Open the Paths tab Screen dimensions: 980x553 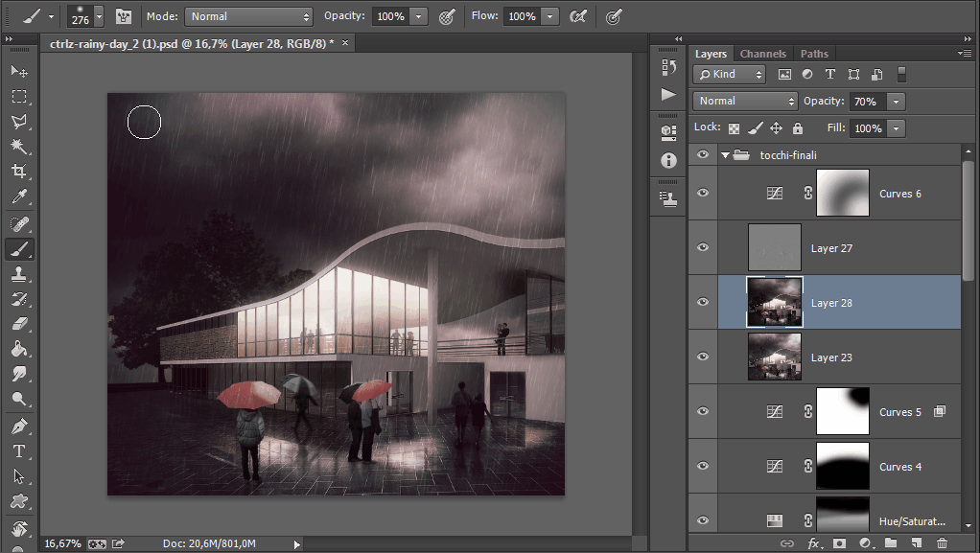(814, 54)
